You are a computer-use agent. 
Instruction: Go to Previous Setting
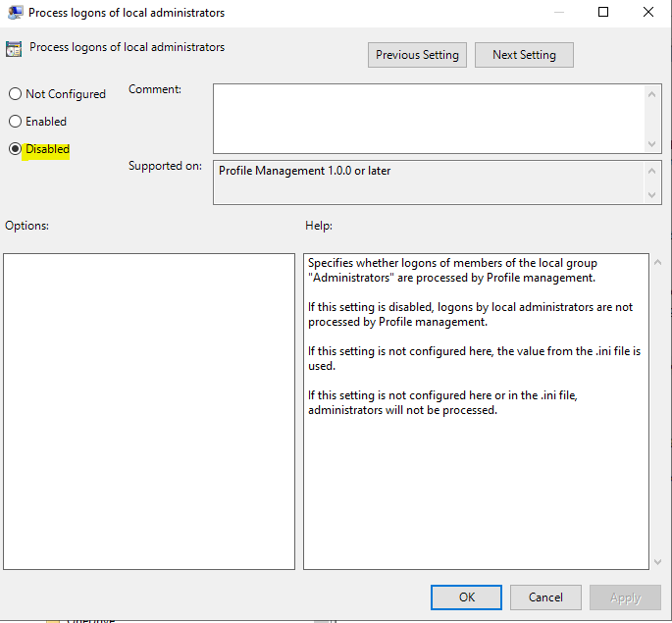pos(417,55)
